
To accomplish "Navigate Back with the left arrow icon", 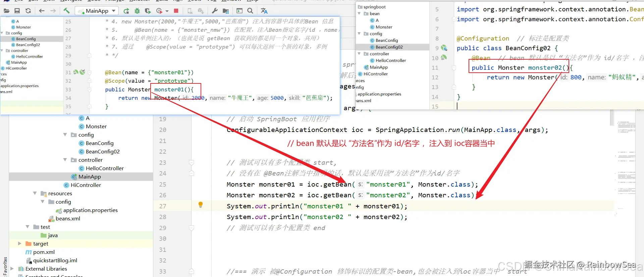I will click(x=42, y=11).
